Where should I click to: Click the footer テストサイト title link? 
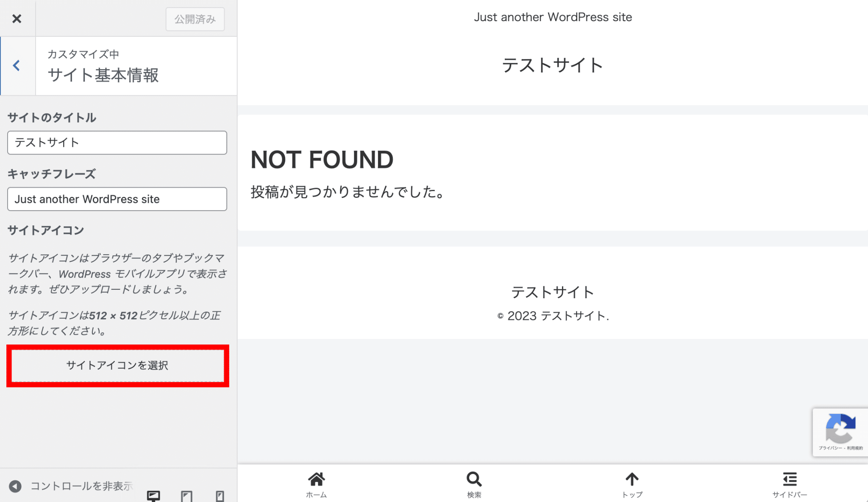552,292
